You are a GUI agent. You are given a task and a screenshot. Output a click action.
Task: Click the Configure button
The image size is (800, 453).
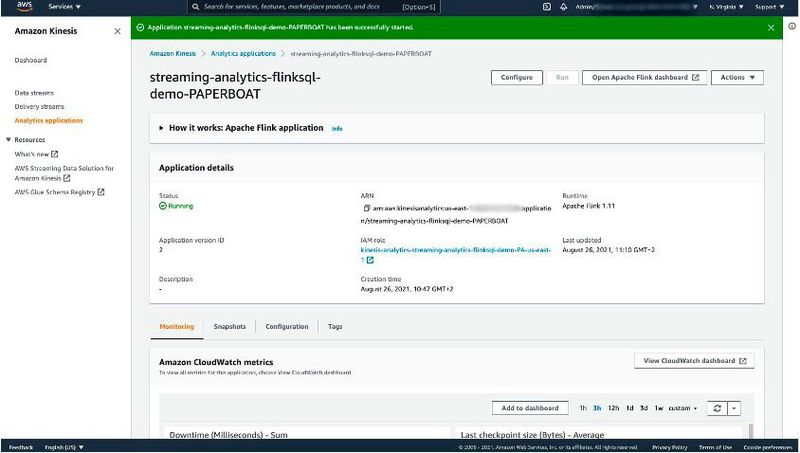(x=517, y=78)
